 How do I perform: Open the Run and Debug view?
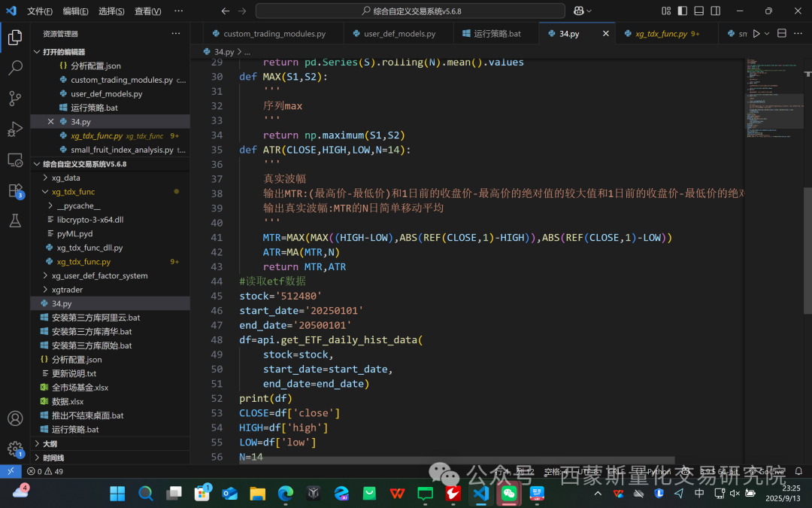coord(15,129)
